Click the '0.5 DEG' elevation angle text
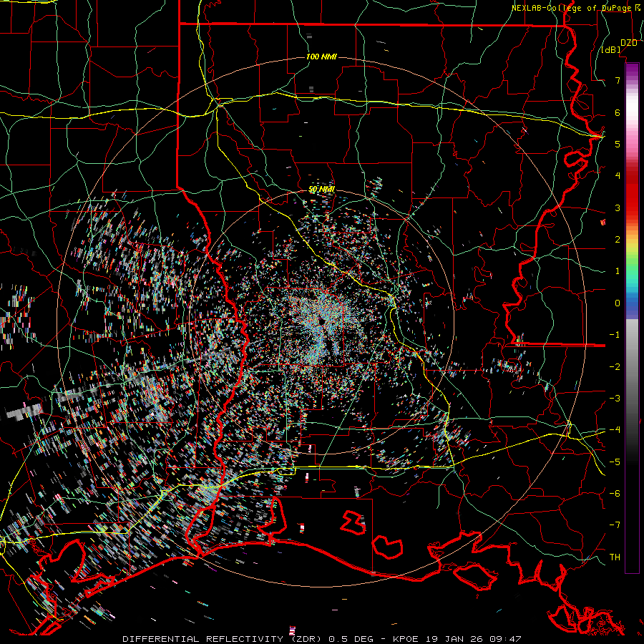 (351, 639)
